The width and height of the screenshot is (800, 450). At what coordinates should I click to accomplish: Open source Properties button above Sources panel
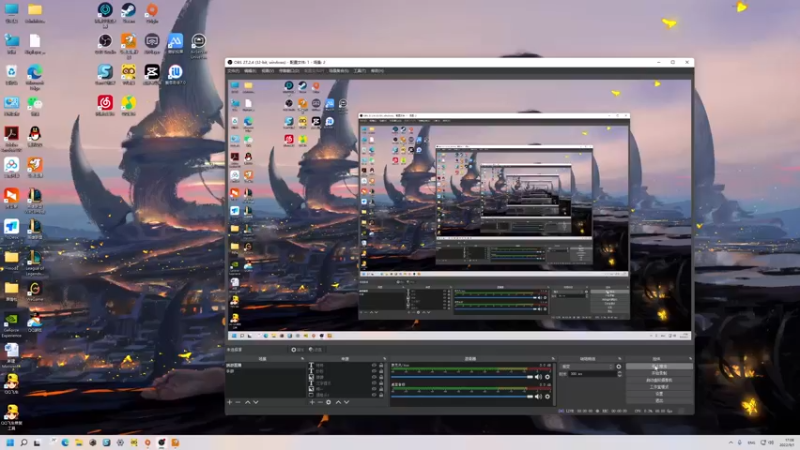point(297,349)
